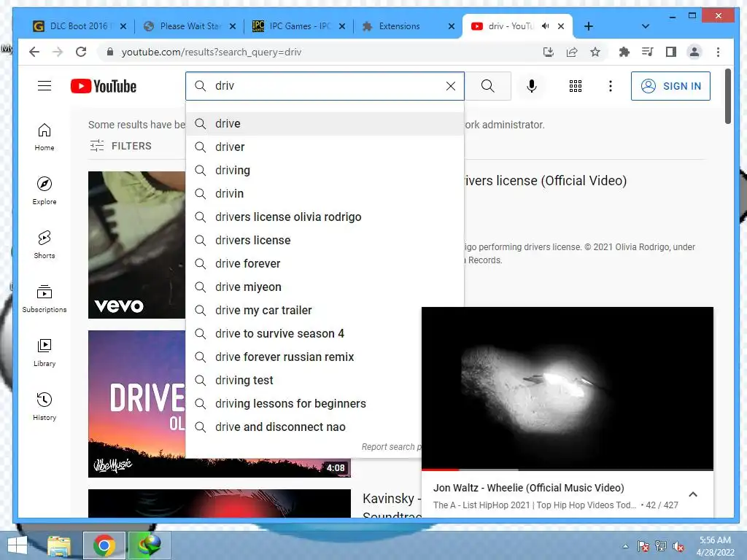Select 'drive forever russian remix' suggestion
Screen dimensions: 747x560
coord(303,357)
